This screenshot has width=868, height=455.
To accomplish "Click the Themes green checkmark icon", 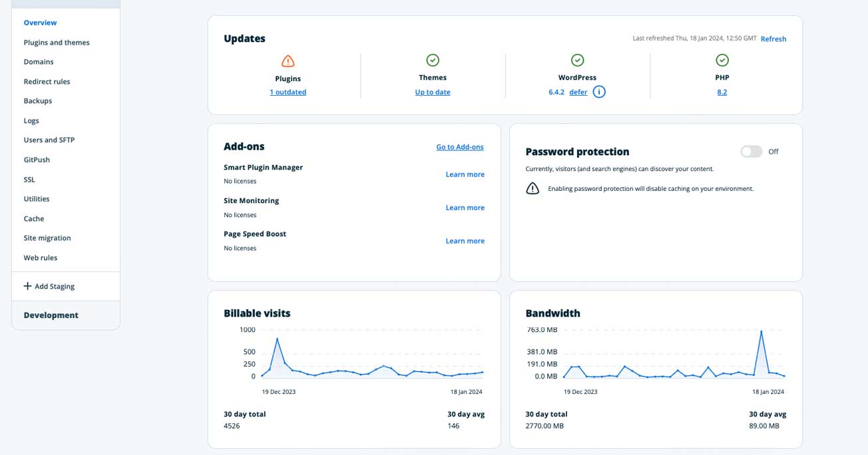I will (433, 61).
